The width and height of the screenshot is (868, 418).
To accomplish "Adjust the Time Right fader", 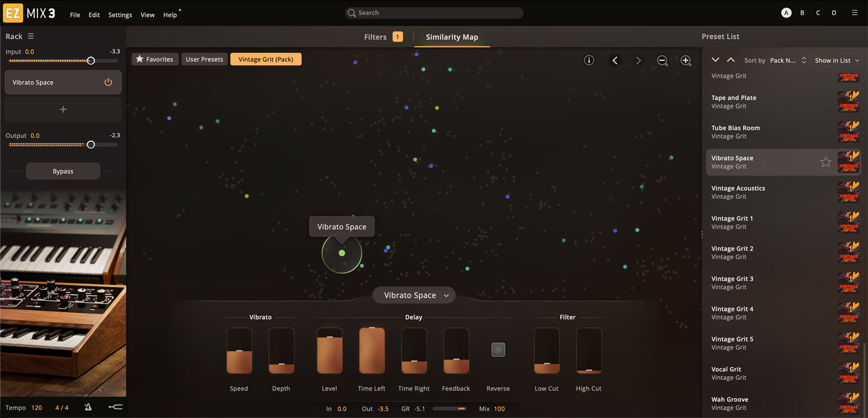I will 414,351.
